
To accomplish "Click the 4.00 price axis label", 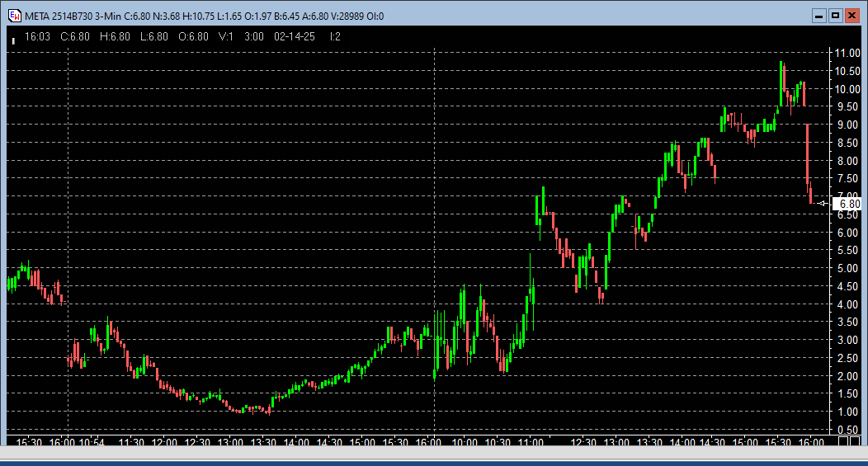I will 847,304.
